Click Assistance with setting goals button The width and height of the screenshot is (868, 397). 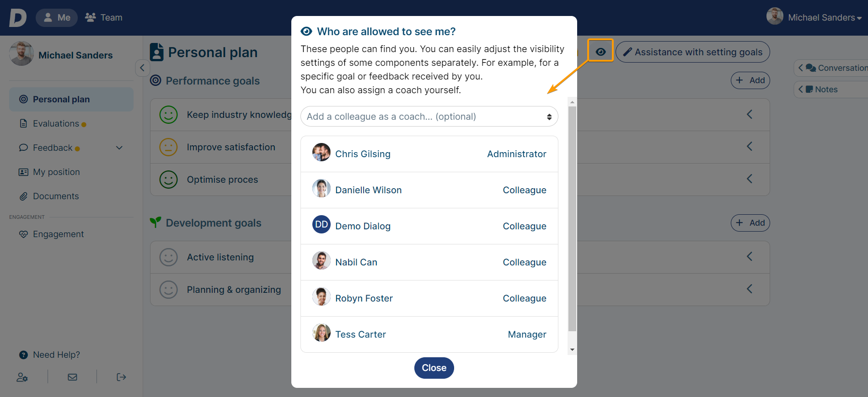pos(692,52)
